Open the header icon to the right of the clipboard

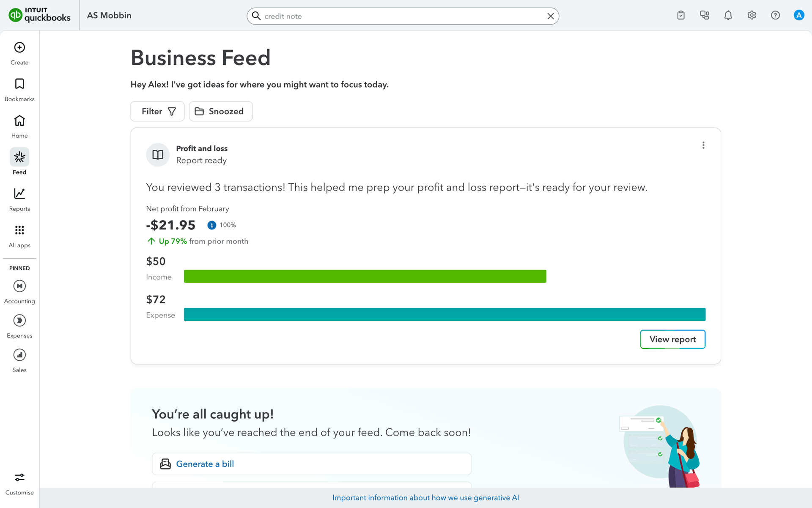click(x=705, y=15)
